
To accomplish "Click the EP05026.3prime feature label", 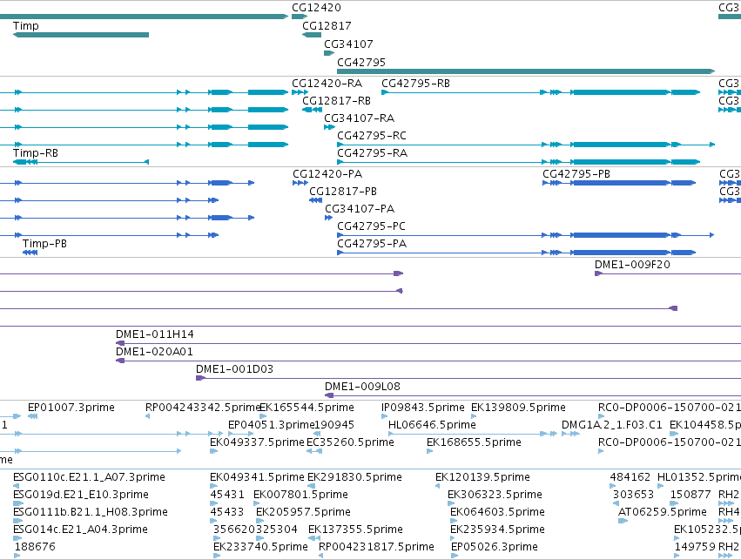I will [x=495, y=547].
